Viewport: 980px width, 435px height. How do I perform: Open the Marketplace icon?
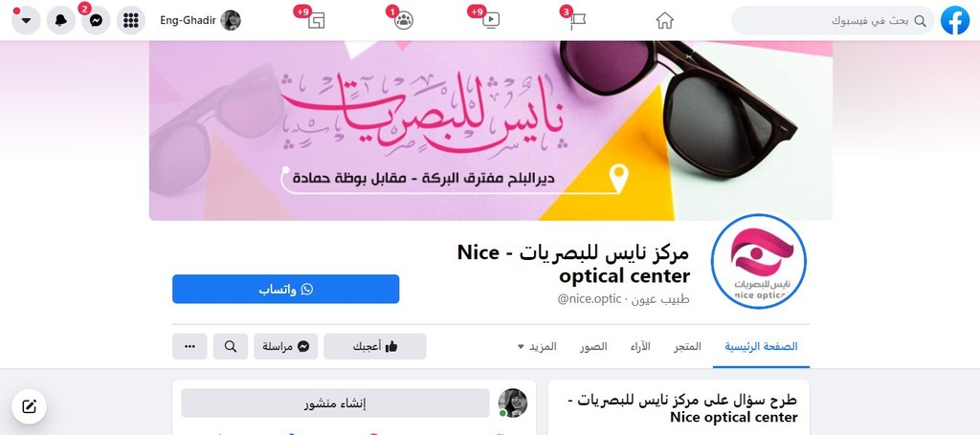point(317,21)
